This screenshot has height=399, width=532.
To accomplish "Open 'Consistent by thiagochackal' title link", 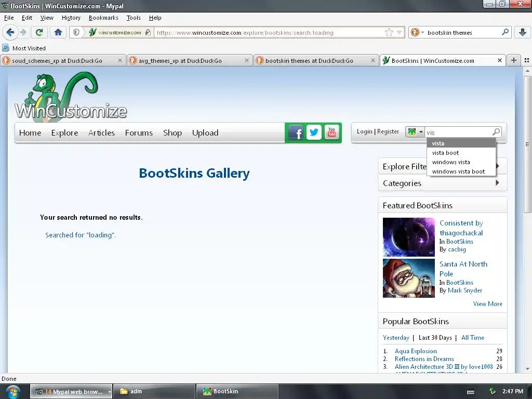I will point(461,228).
